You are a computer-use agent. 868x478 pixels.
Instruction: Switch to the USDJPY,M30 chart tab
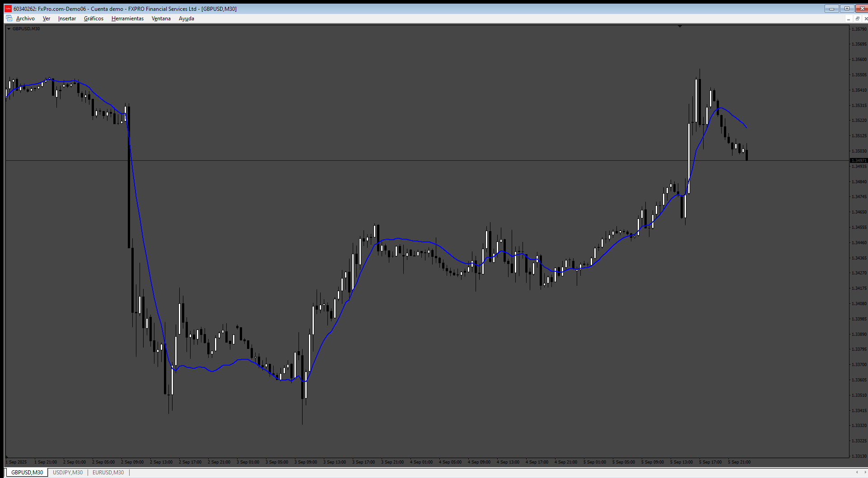(x=68, y=473)
